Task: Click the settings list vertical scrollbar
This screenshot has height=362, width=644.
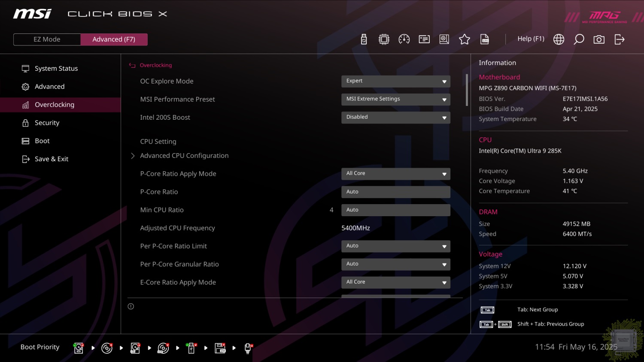Action: tap(467, 90)
